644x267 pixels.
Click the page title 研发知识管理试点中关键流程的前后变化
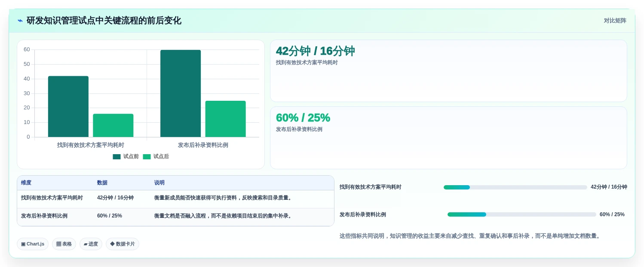(x=104, y=21)
